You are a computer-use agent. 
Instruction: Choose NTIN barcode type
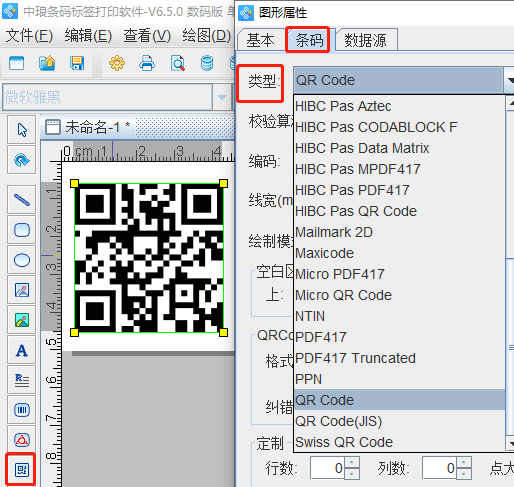point(399,316)
